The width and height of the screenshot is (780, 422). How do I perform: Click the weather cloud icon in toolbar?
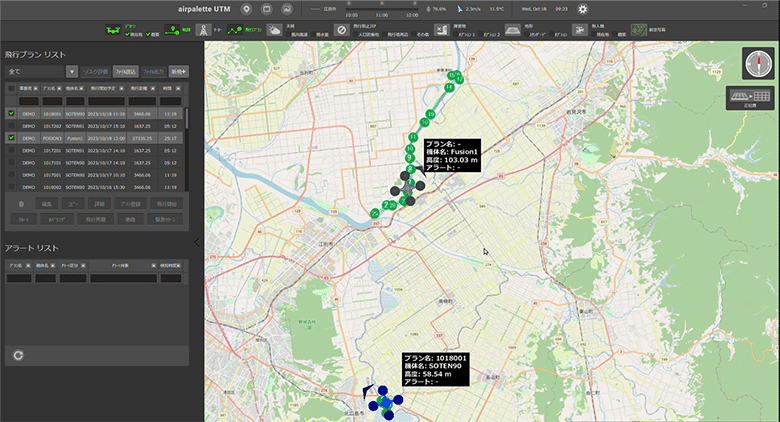(273, 31)
